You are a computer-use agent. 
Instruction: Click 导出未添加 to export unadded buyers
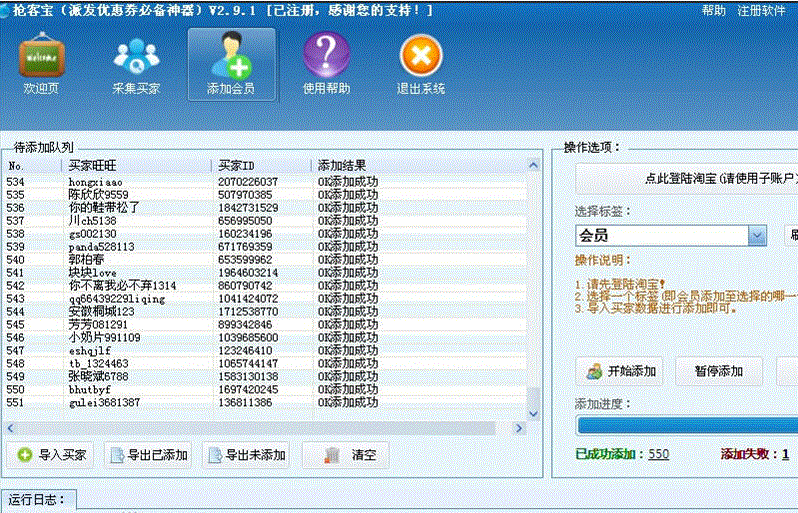[246, 455]
